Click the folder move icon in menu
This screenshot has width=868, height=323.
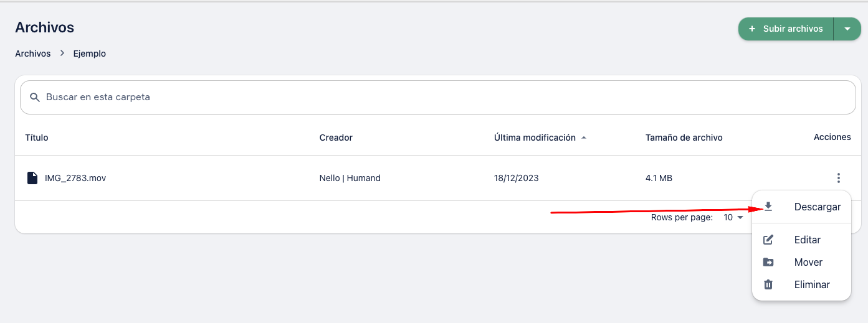(x=768, y=262)
